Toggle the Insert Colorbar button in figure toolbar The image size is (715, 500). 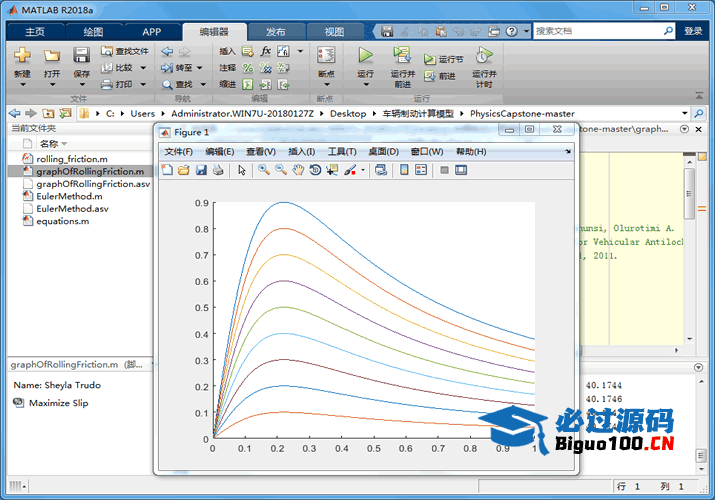click(x=404, y=170)
